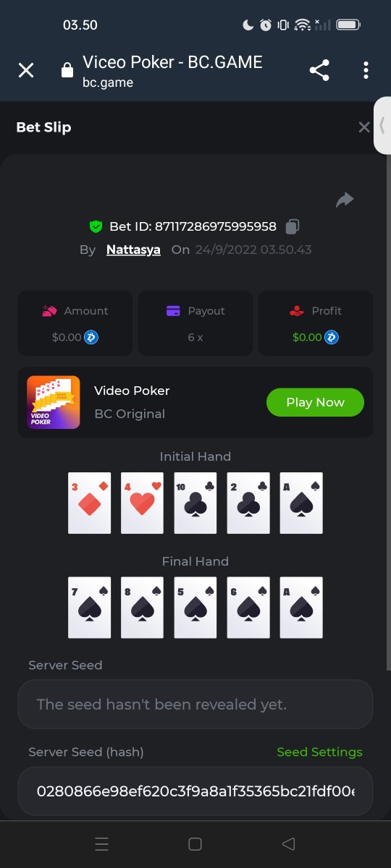
Task: Tap the Video Poker game thumbnail
Action: coord(54,402)
